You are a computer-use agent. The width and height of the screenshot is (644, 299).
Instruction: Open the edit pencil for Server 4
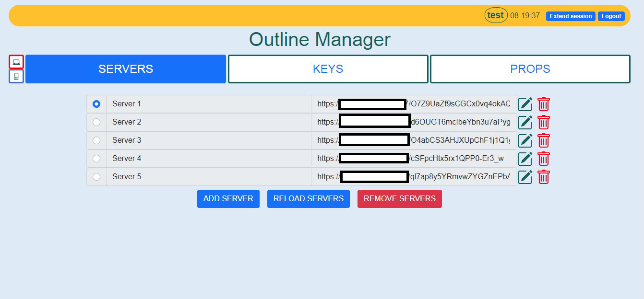pyautogui.click(x=525, y=159)
